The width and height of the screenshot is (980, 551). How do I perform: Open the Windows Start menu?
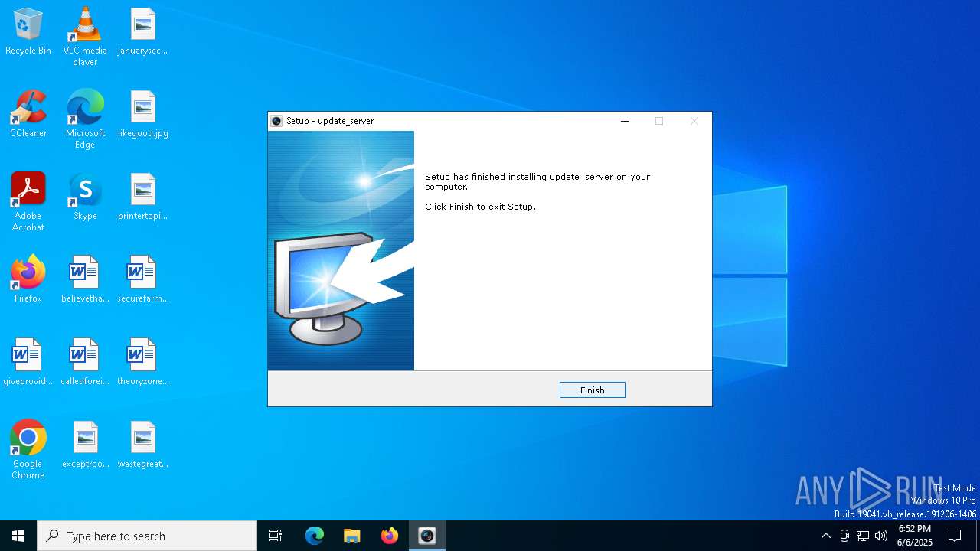[18, 536]
